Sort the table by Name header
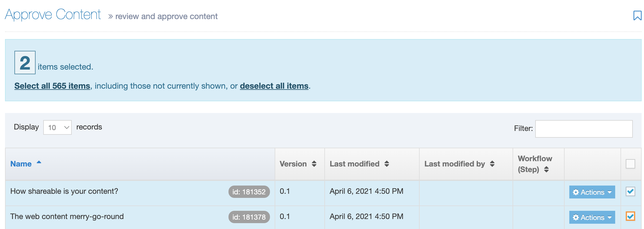Image resolution: width=644 pixels, height=229 pixels. (21, 164)
